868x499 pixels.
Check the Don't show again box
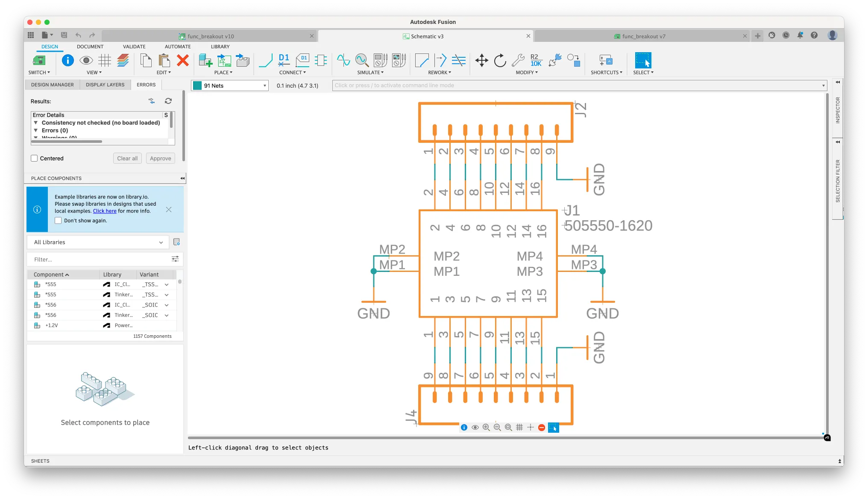pyautogui.click(x=59, y=221)
